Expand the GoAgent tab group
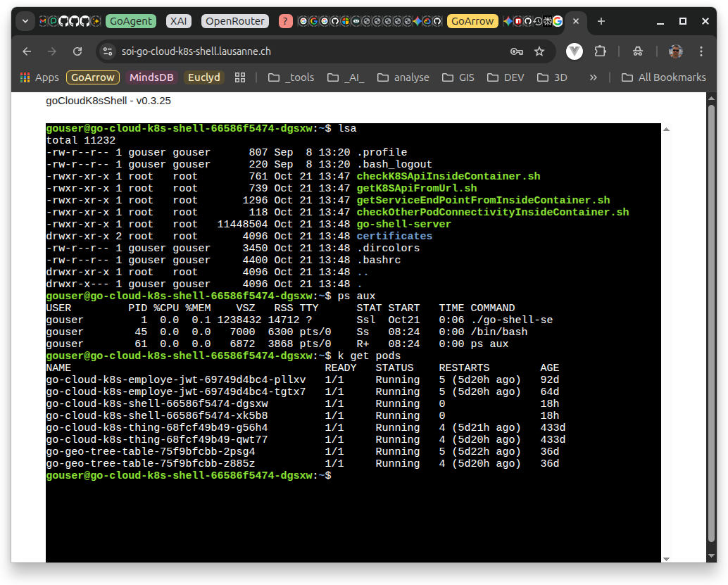Image resolution: width=728 pixels, height=585 pixels. tap(131, 21)
